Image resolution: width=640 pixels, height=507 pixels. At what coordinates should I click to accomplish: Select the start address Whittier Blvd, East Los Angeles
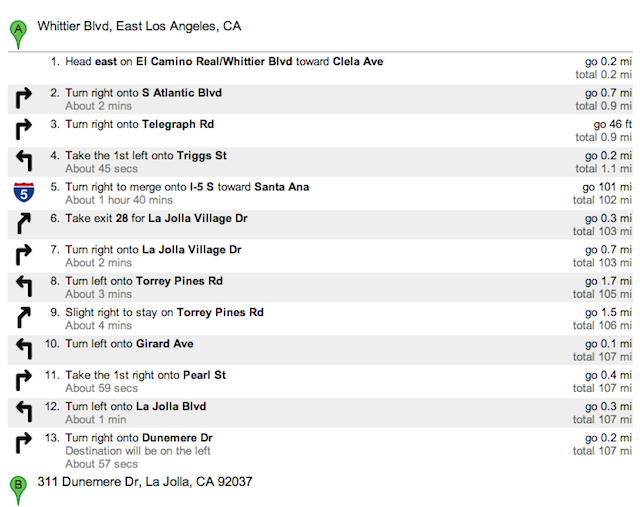pos(139,26)
